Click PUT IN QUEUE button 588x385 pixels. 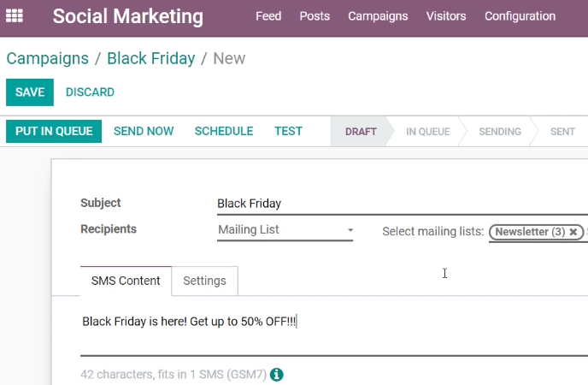tap(54, 132)
